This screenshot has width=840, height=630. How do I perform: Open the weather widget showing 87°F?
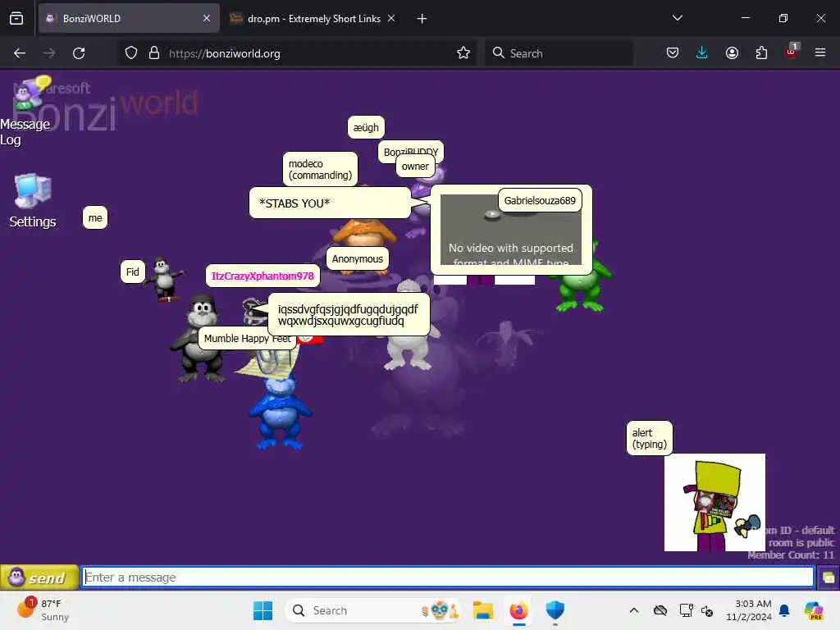pyautogui.click(x=44, y=610)
